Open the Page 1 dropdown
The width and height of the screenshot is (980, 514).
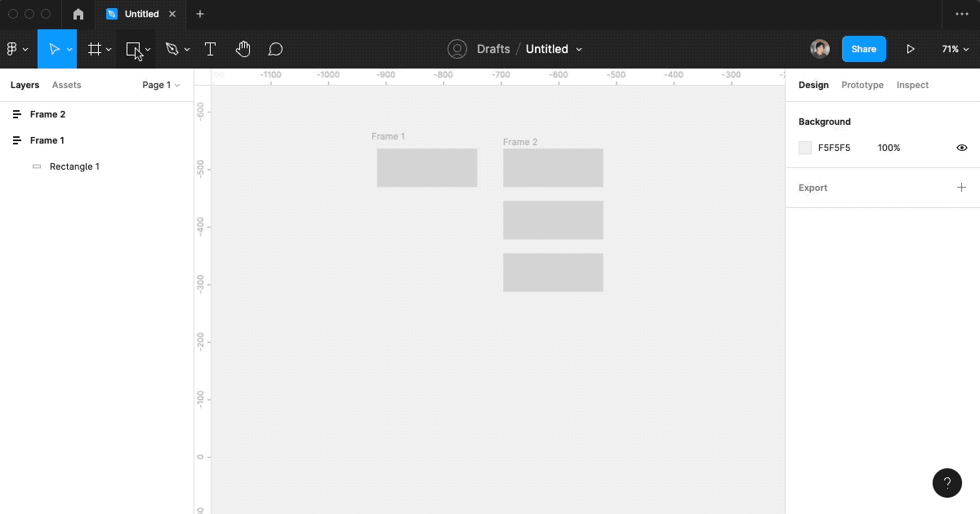click(x=160, y=85)
